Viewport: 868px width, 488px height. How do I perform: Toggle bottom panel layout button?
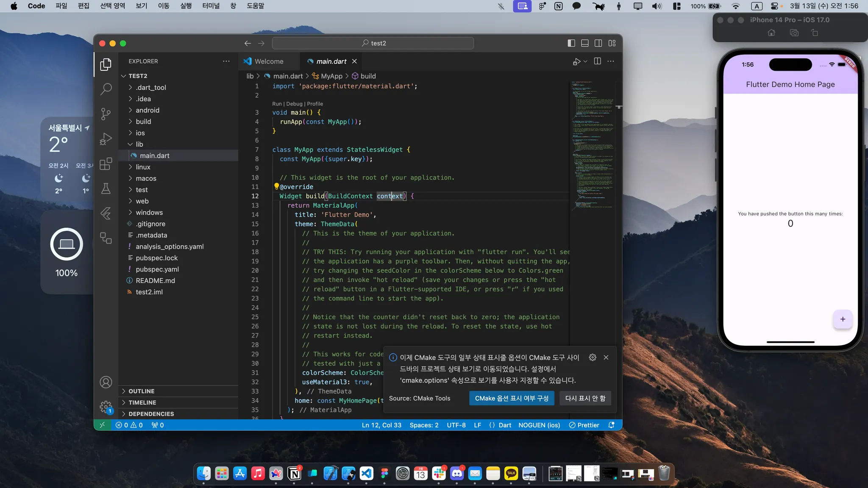[x=585, y=43]
